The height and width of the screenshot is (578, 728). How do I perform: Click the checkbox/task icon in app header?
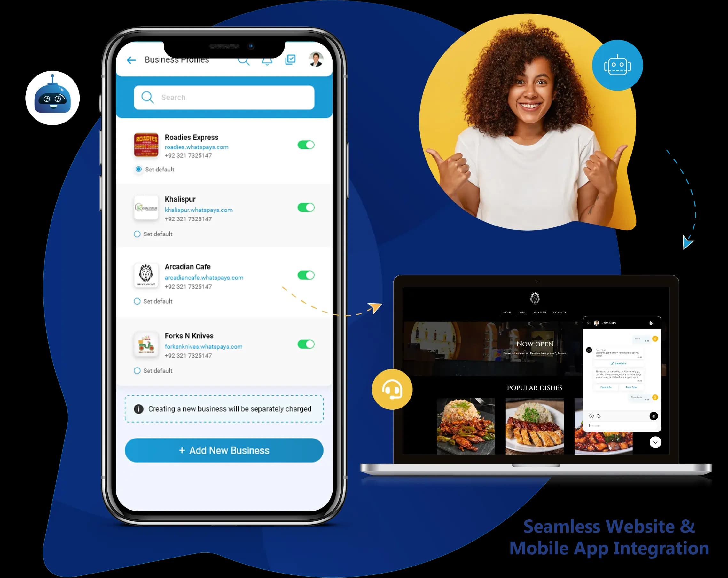coord(290,59)
